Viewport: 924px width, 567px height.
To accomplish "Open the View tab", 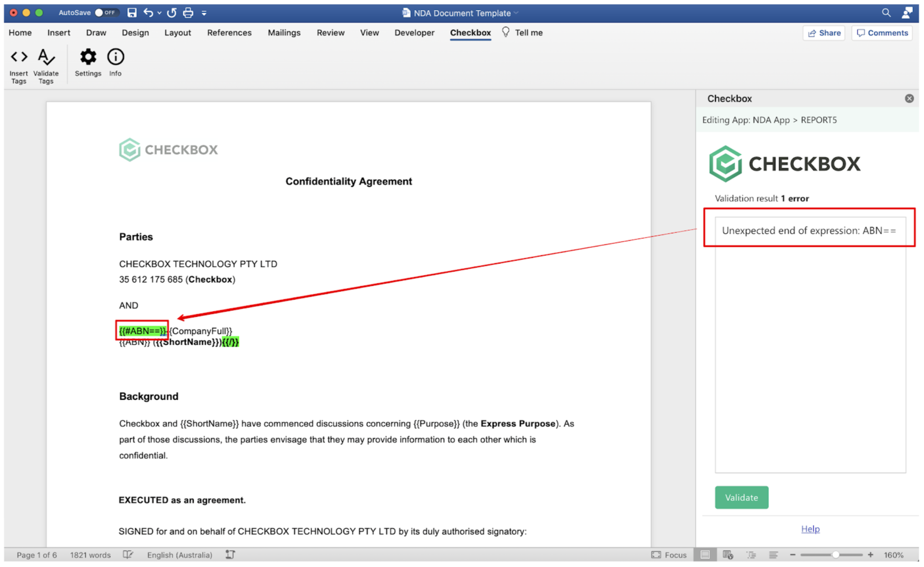I will click(x=369, y=33).
